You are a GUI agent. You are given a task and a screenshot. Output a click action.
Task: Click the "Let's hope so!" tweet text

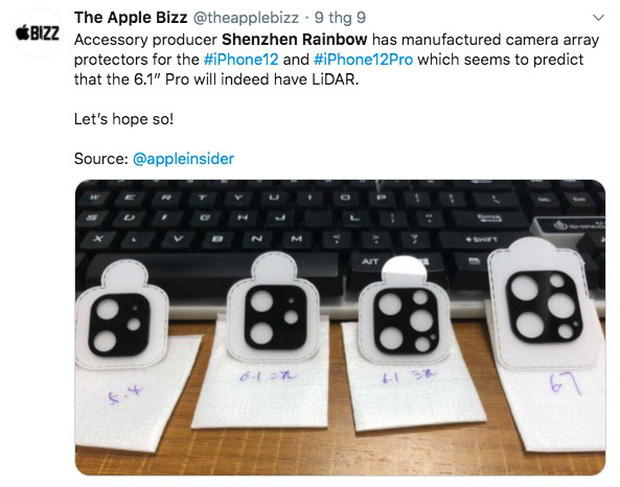124,119
